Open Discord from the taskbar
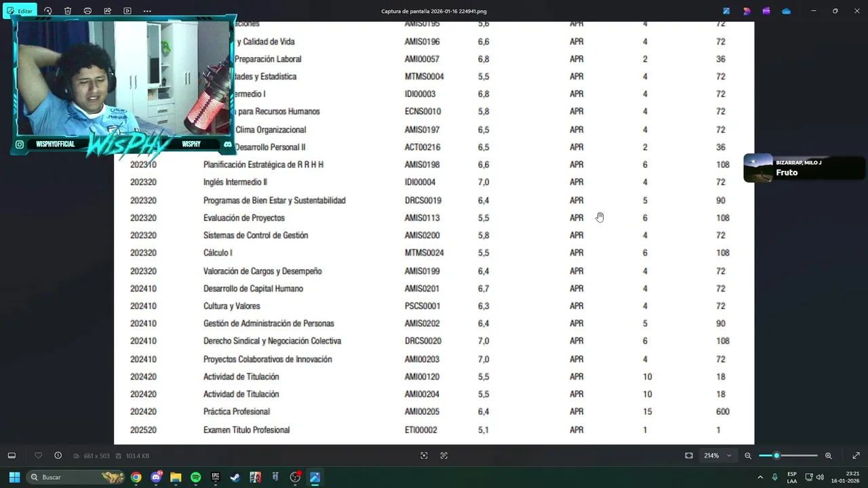The width and height of the screenshot is (868, 488). pyautogui.click(x=156, y=477)
